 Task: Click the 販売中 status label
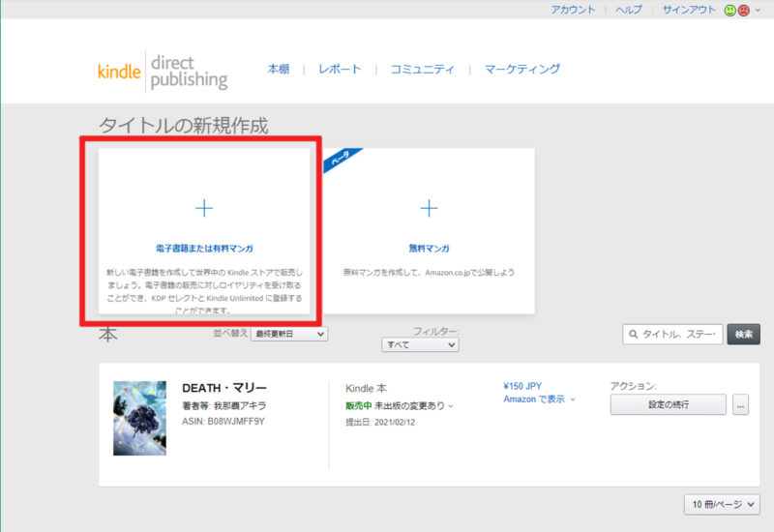point(358,405)
